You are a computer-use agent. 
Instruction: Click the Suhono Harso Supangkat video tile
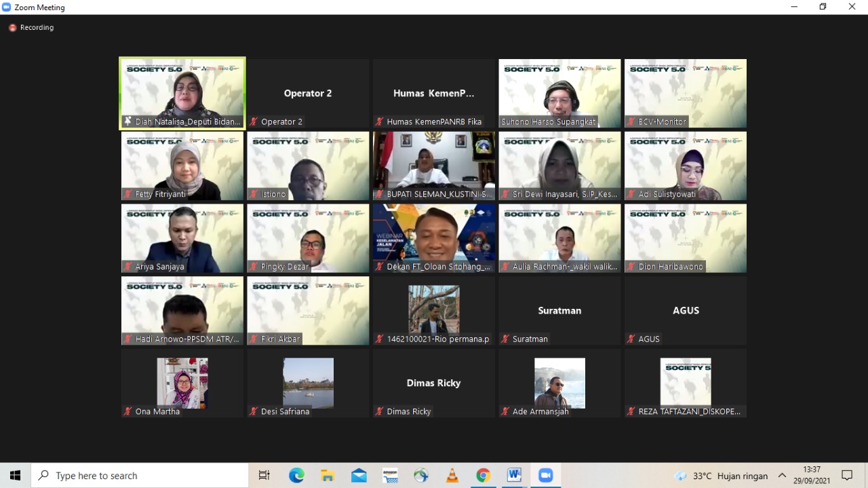click(559, 93)
